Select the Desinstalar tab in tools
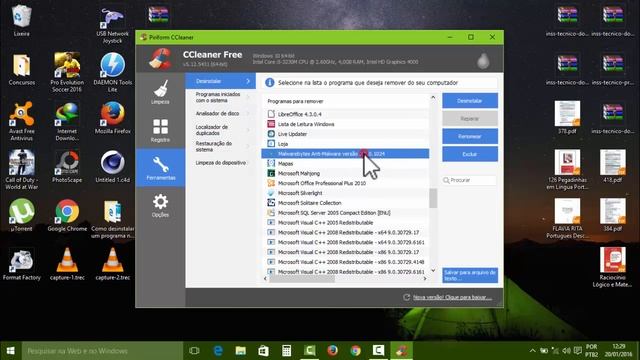 coord(220,81)
